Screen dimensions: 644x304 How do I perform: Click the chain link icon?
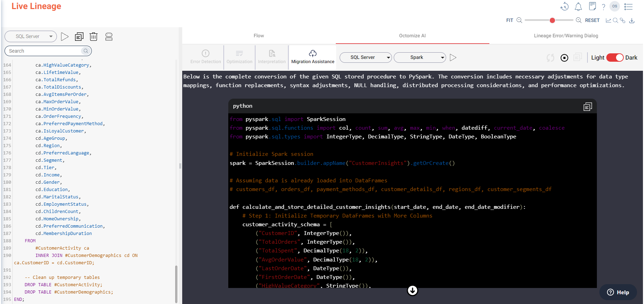click(622, 21)
